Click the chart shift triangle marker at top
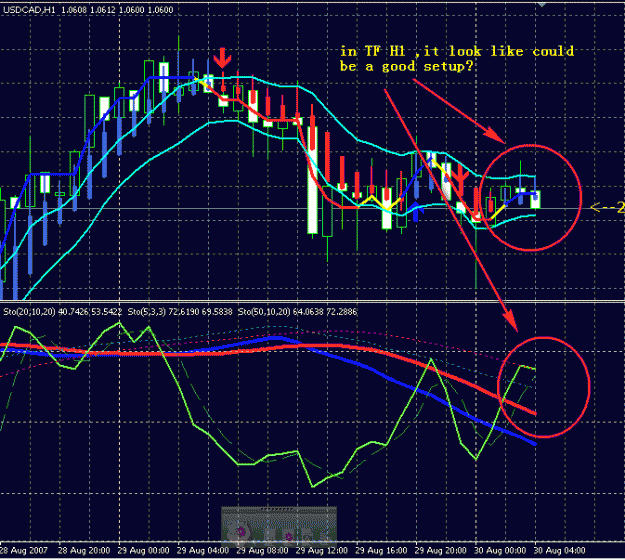The height and width of the screenshot is (560, 625). pyautogui.click(x=541, y=4)
